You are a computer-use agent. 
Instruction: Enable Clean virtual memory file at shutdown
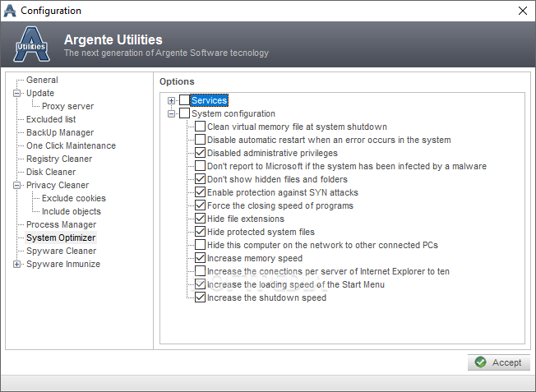[200, 127]
